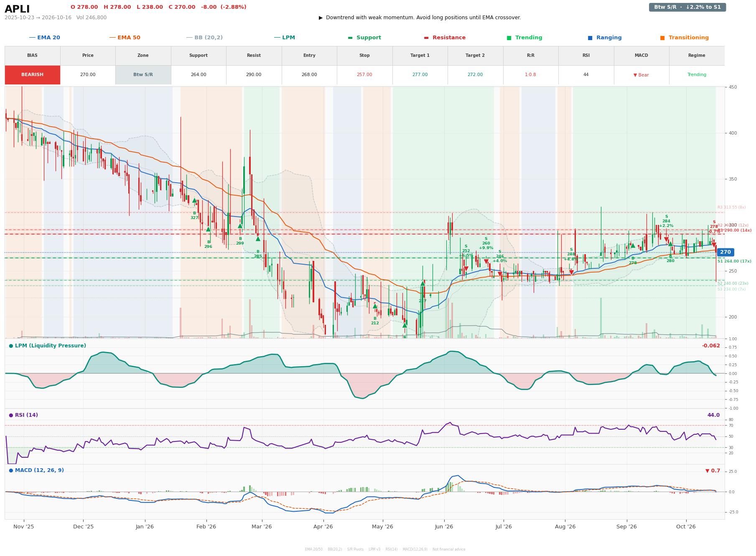Click the red BEARISH bias button
The height and width of the screenshot is (556, 756).
pyautogui.click(x=33, y=75)
